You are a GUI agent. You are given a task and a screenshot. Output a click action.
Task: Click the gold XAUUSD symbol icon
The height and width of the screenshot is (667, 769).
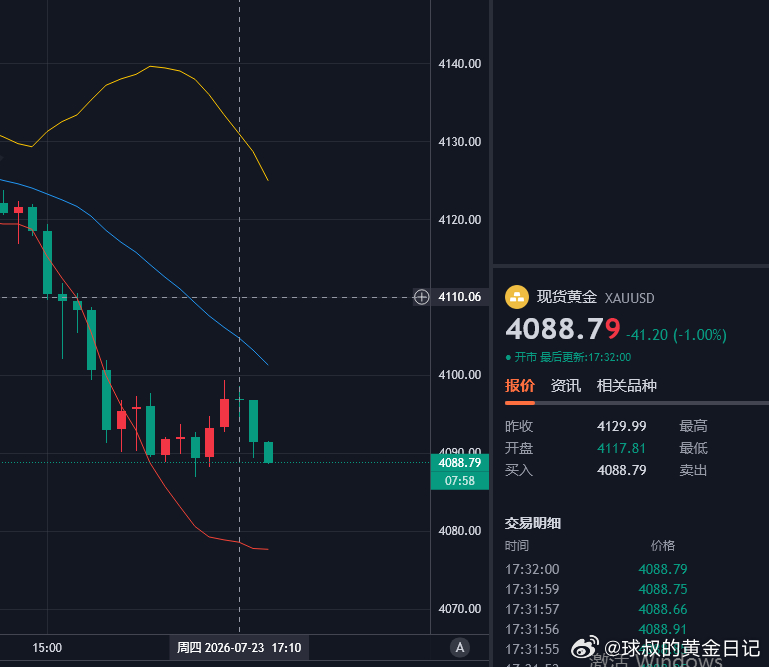[x=516, y=297]
